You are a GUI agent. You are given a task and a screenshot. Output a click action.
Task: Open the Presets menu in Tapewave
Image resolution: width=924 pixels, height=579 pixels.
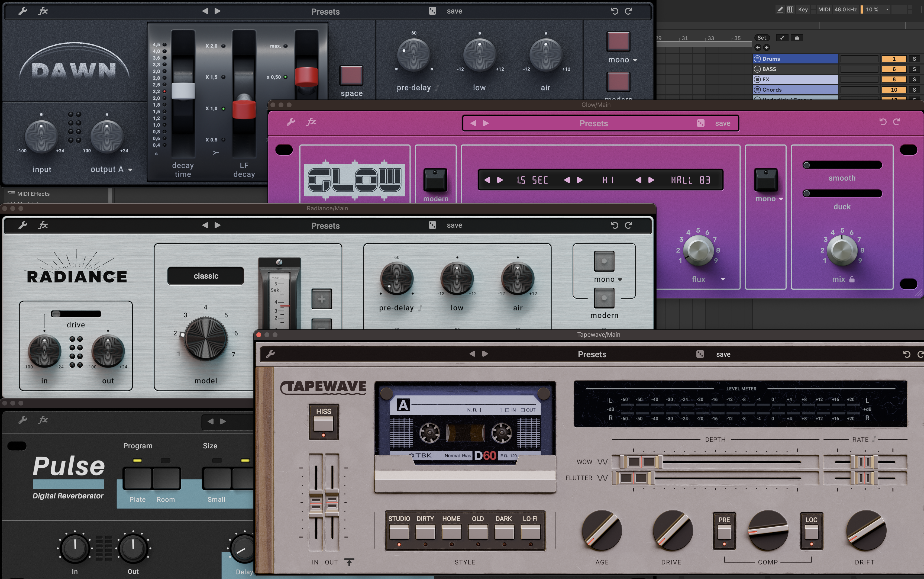pos(592,354)
